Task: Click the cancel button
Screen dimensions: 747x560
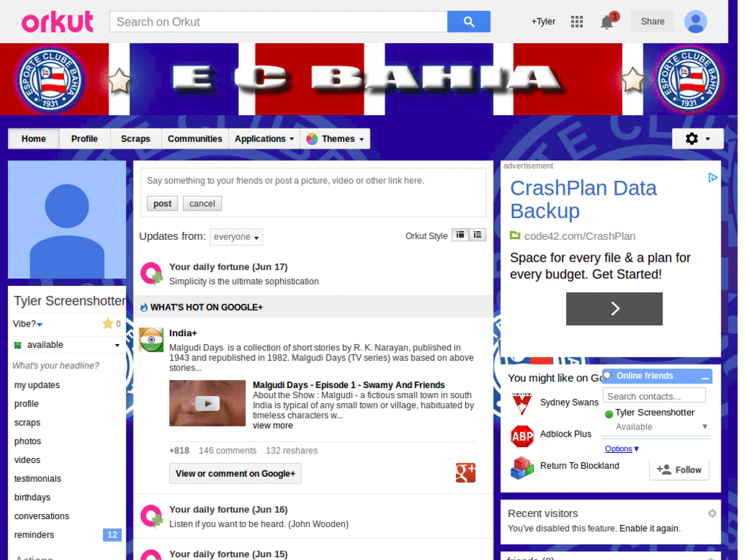Action: click(x=202, y=203)
